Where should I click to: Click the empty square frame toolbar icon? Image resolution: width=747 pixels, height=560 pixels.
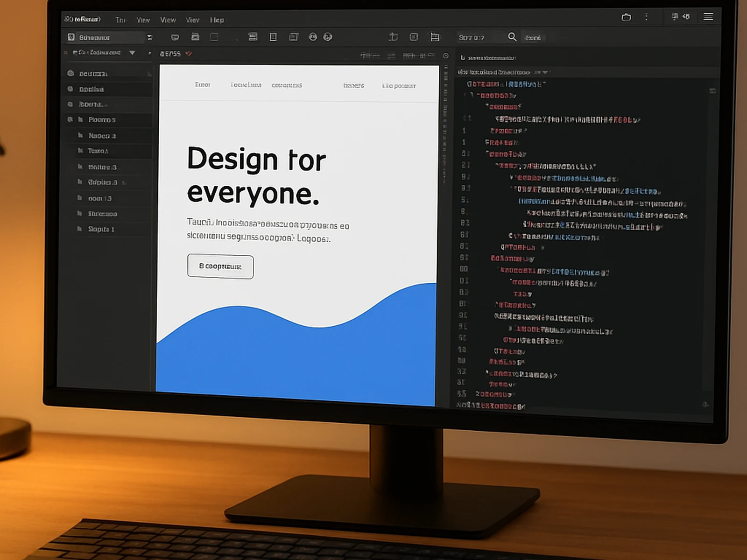[214, 37]
